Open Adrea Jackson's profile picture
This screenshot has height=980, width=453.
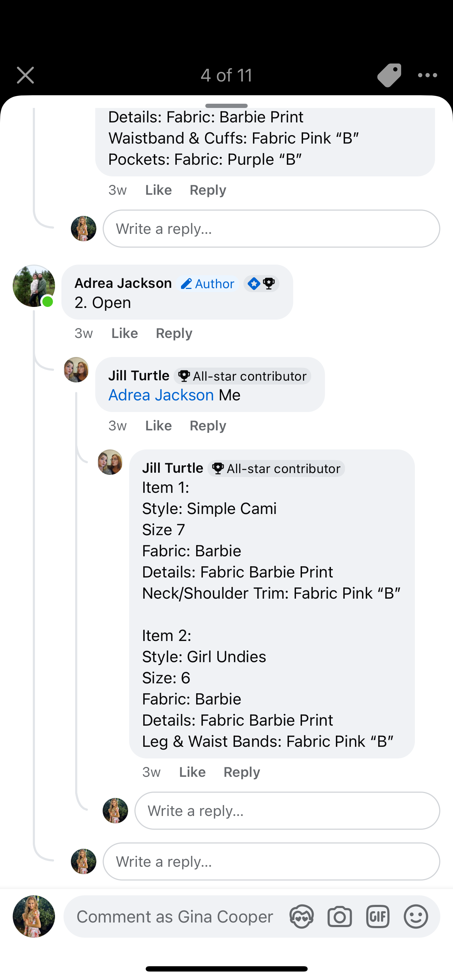click(x=34, y=286)
